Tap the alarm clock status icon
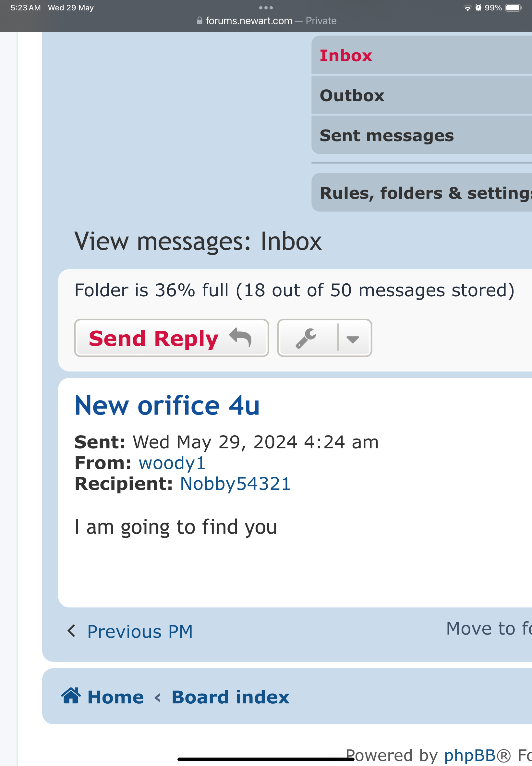532x766 pixels. tap(478, 8)
